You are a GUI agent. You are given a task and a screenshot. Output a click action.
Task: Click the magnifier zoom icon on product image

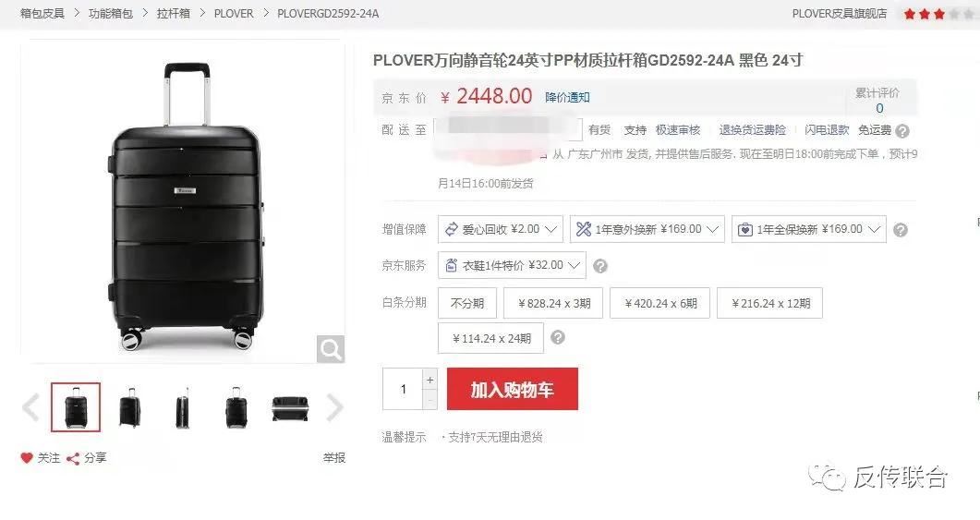click(330, 349)
